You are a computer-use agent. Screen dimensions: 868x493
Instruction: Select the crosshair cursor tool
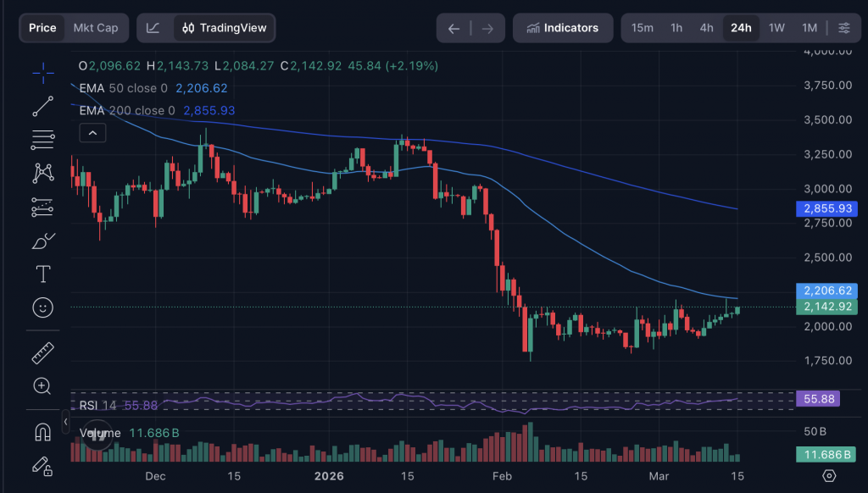42,73
